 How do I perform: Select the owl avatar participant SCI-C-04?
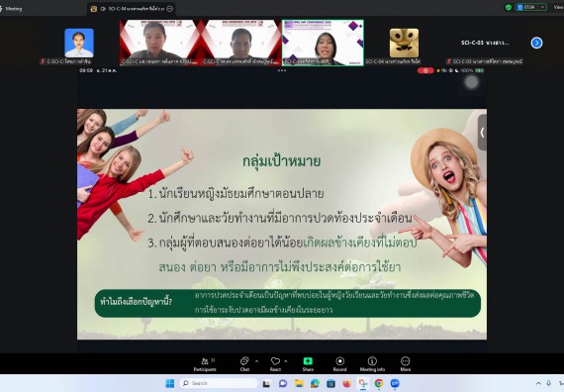pos(404,43)
